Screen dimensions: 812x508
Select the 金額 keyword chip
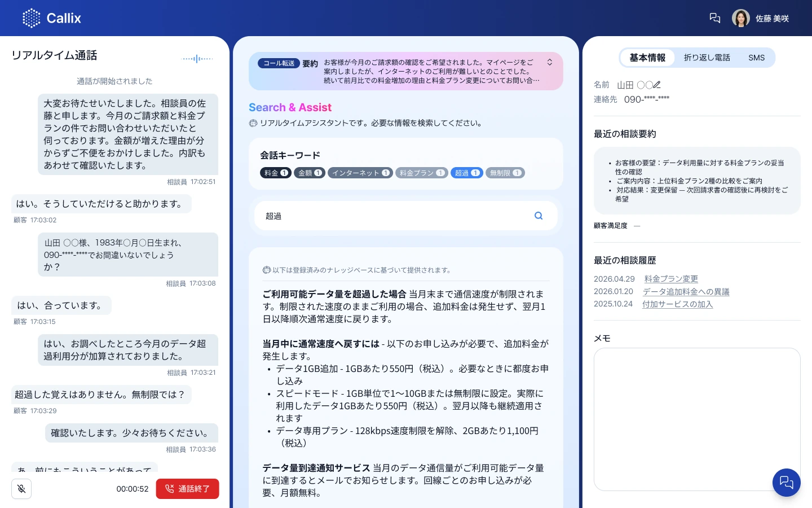tap(310, 173)
